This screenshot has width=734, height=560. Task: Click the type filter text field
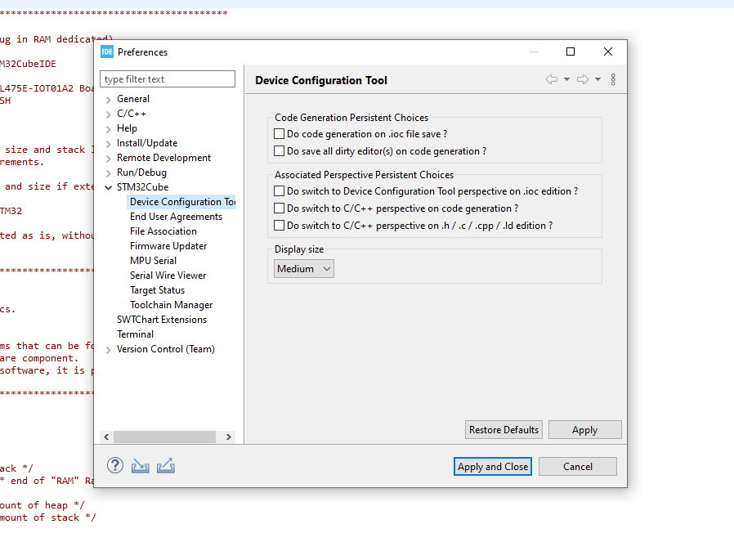[x=168, y=79]
